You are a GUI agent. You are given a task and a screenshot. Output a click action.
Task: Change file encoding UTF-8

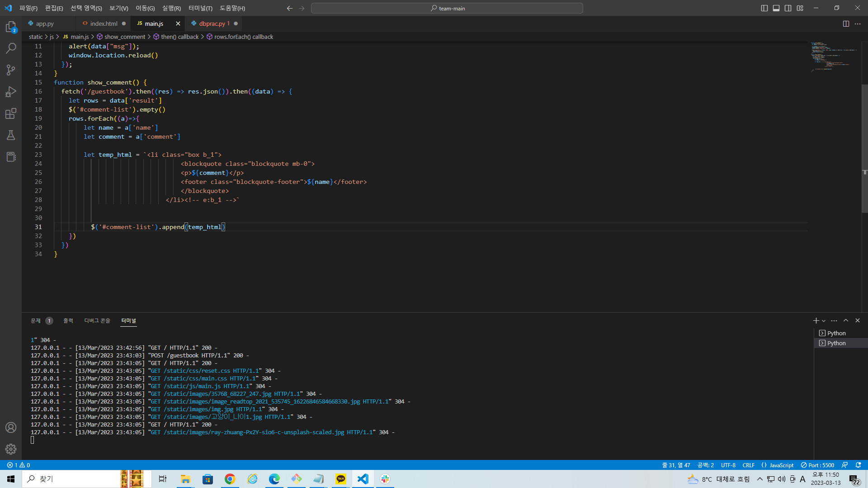tap(728, 465)
